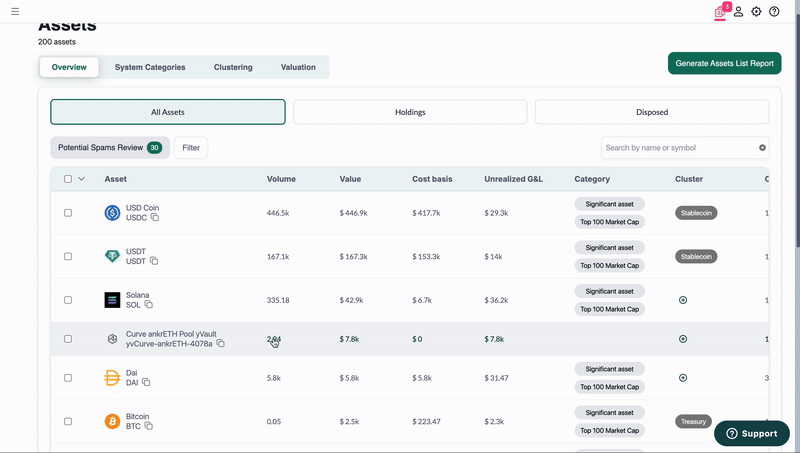Screen dimensions: 800x453
Task: Click USD Coin's Significant asset tag
Action: (x=610, y=204)
